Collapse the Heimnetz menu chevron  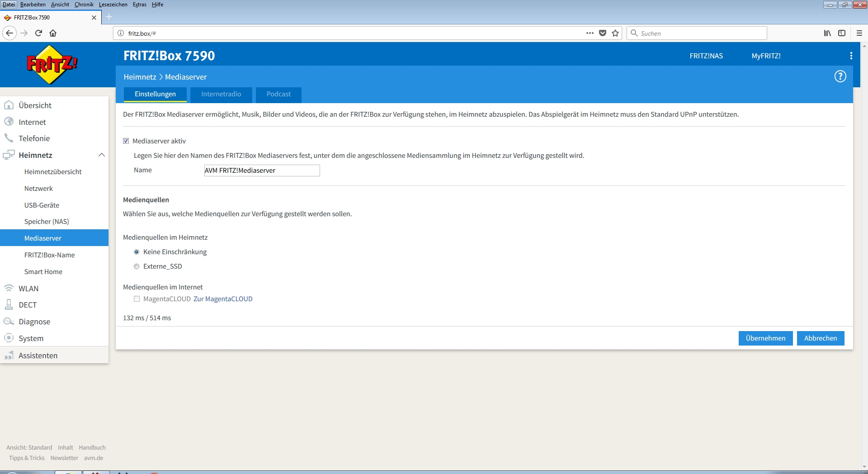(x=102, y=155)
